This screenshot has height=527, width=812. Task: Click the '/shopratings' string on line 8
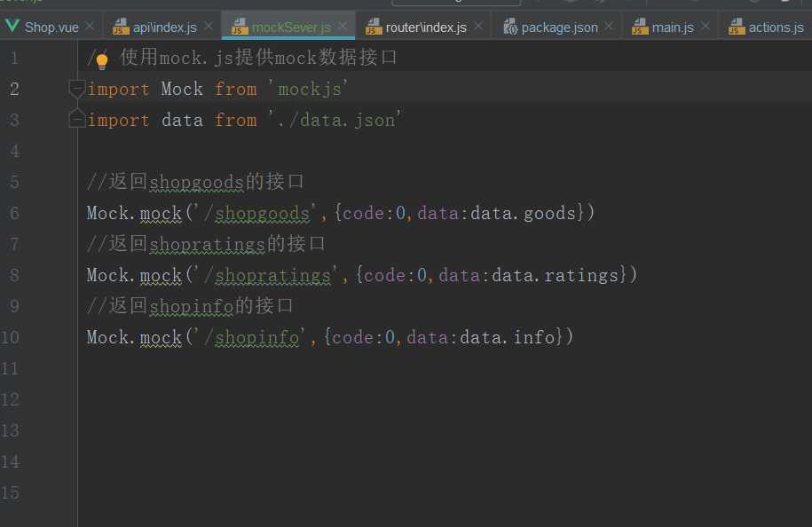tap(268, 275)
